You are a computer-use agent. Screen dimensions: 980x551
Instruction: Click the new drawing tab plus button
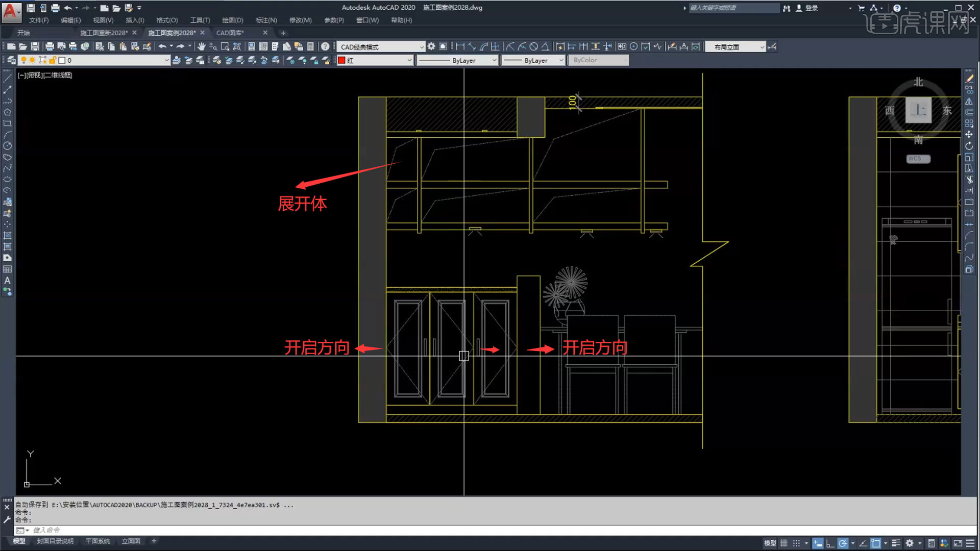pos(283,33)
